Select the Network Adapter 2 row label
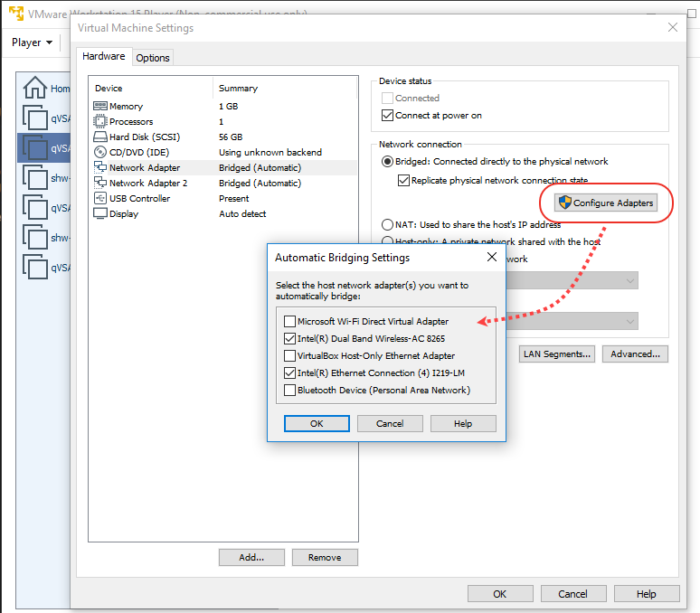The height and width of the screenshot is (613, 700). tap(148, 184)
